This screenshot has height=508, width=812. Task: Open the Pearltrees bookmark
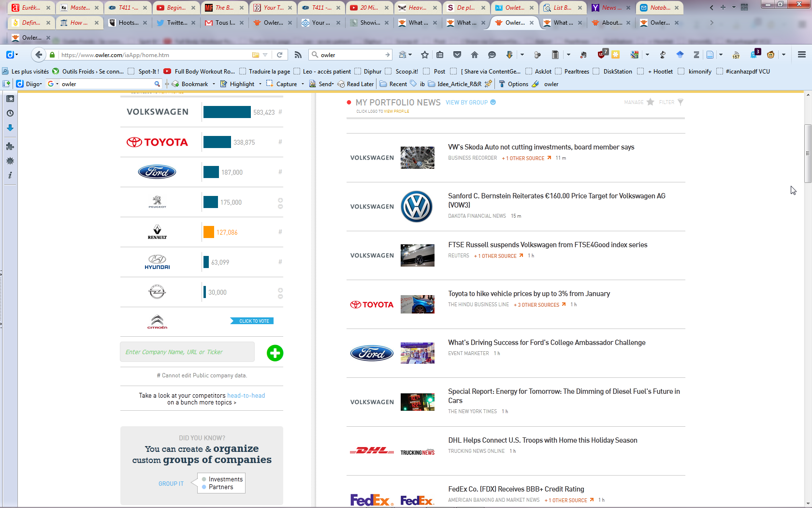tap(572, 71)
